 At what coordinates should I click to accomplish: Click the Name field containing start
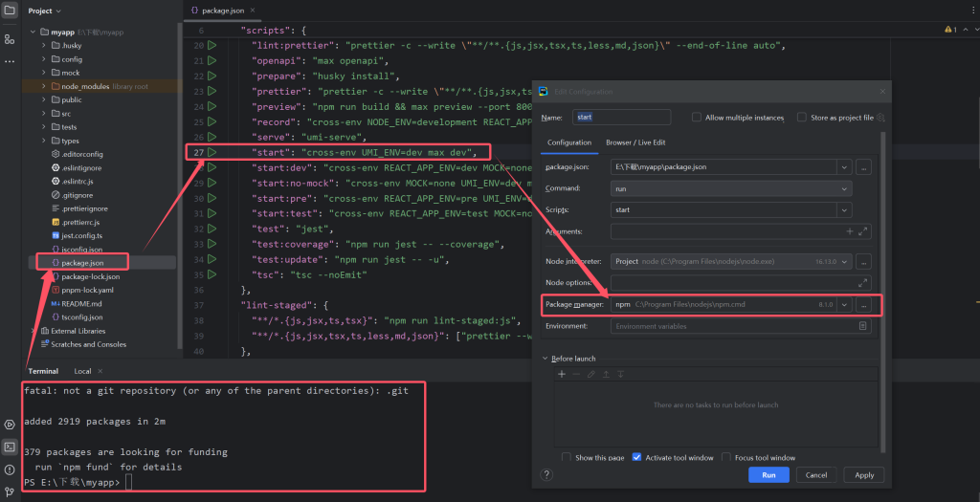pos(622,117)
